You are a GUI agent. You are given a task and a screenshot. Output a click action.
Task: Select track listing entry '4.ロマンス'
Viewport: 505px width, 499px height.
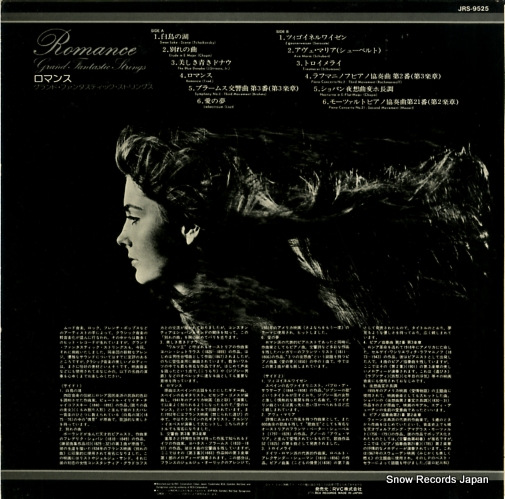(x=196, y=76)
